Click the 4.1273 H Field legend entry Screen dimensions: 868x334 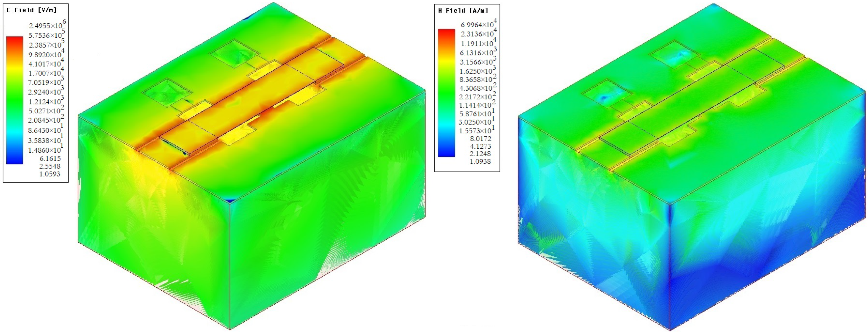tap(481, 146)
